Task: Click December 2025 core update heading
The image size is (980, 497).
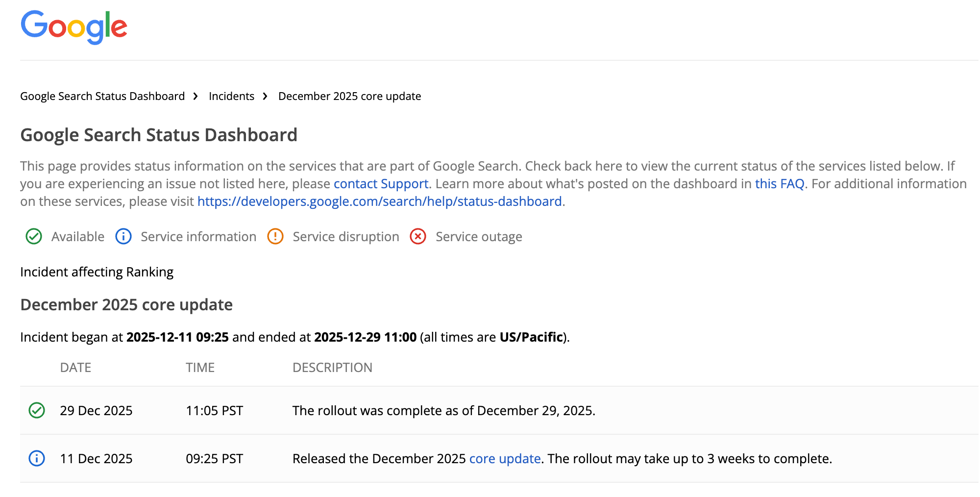Action: pyautogui.click(x=126, y=305)
